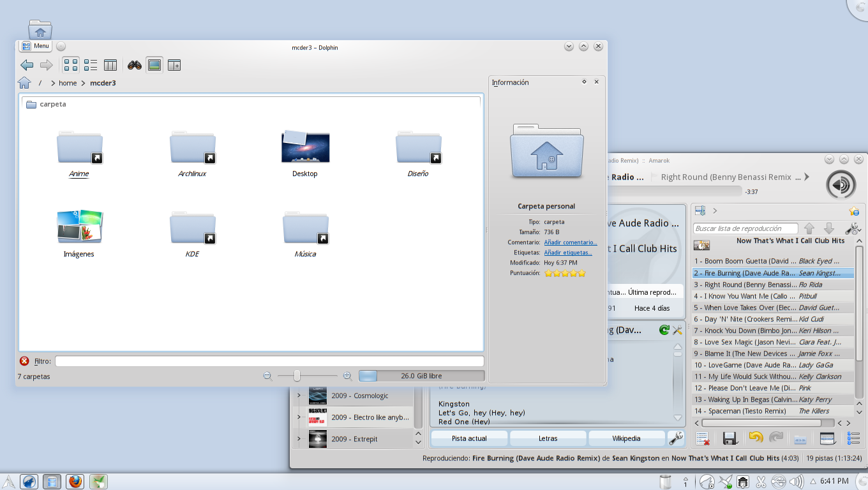The image size is (868, 490).
Task: Close the filter bar with red X
Action: 24,361
